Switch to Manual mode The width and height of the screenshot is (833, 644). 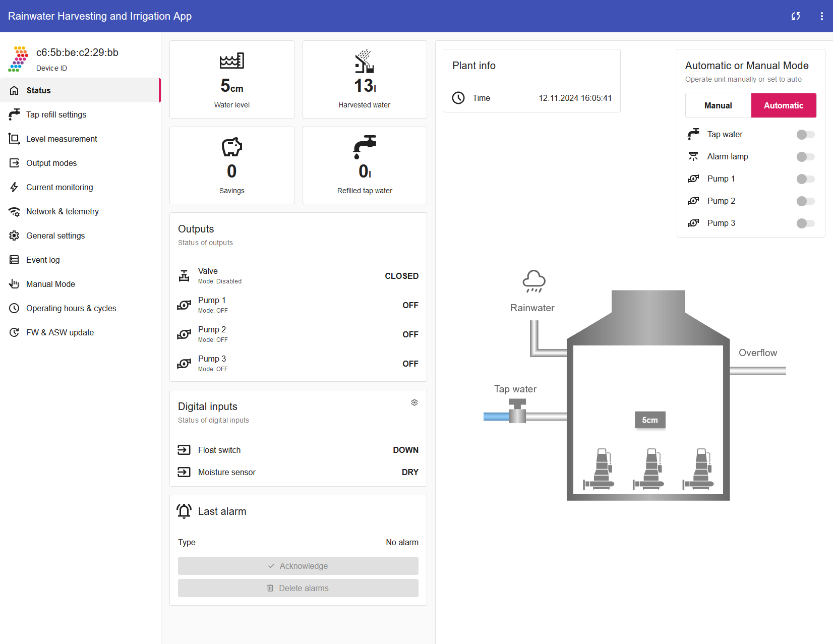point(718,105)
